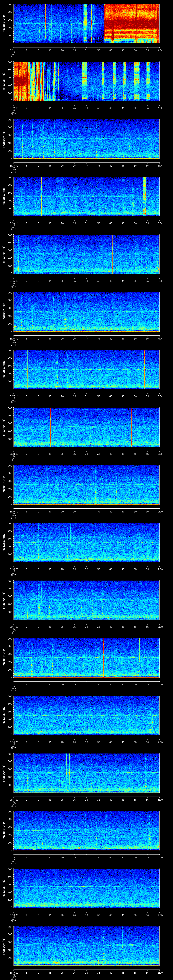View the spectrogram panel starting at 8:15:00
This screenshot has height=980, width=173.
coord(87,831)
